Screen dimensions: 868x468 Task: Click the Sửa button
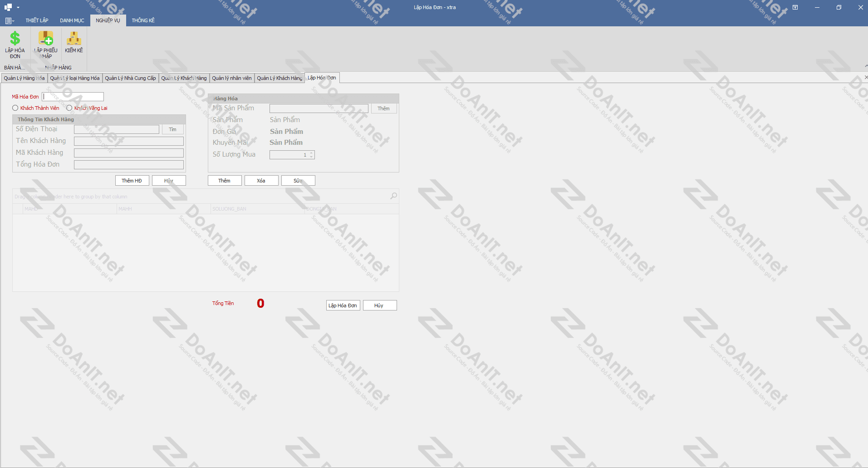coord(298,181)
